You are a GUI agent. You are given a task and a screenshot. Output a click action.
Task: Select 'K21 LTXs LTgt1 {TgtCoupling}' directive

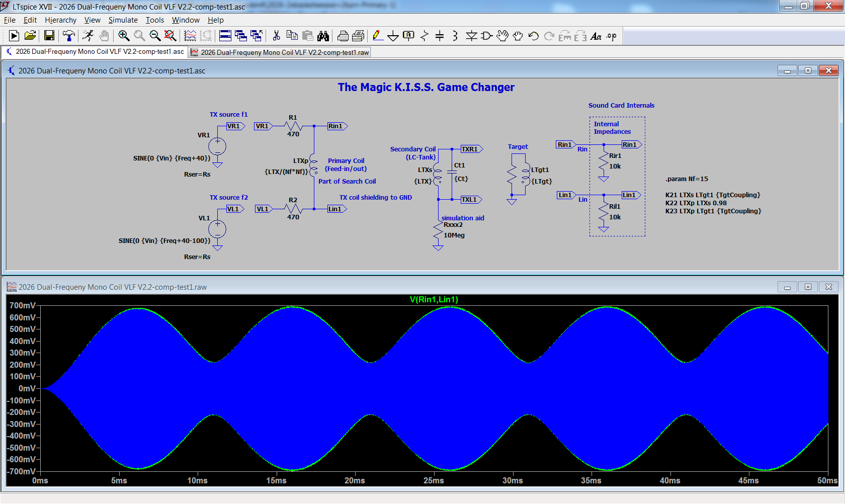pos(713,195)
